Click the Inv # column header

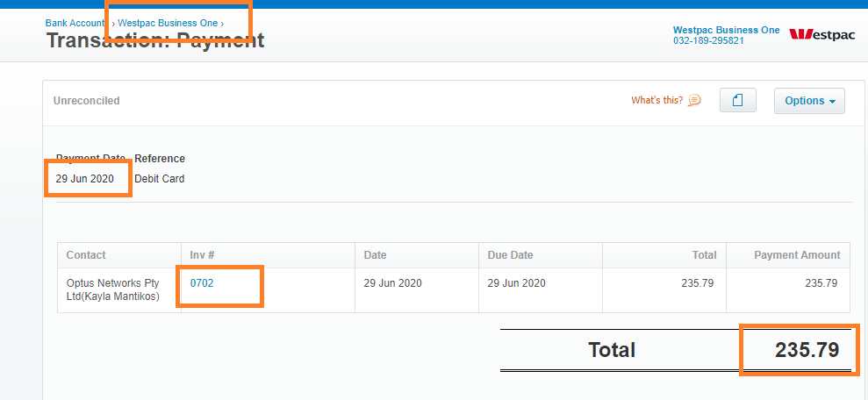[202, 255]
